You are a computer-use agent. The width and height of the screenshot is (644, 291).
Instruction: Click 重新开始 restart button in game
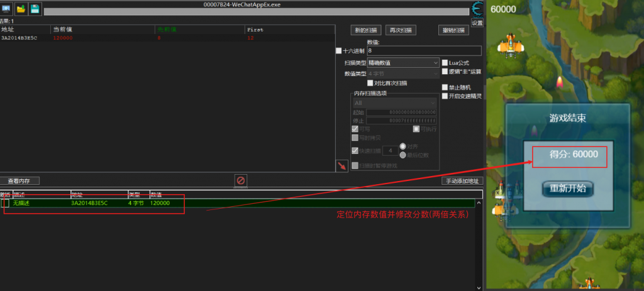568,189
